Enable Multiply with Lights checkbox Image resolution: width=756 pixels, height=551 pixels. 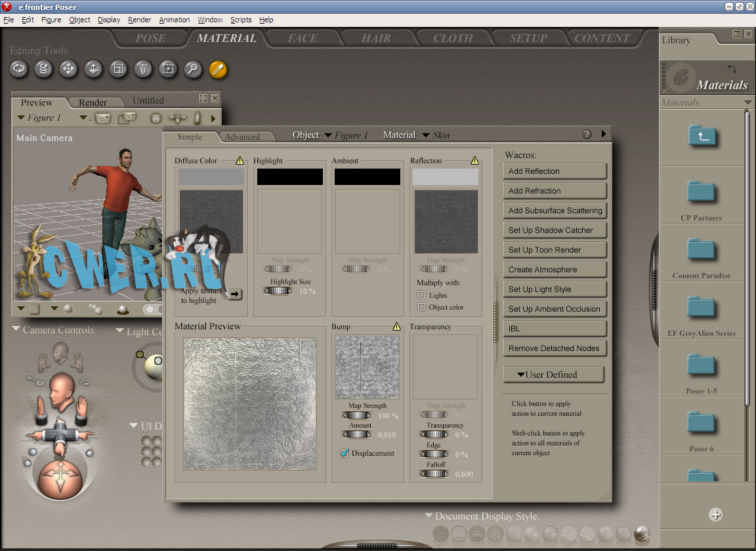point(422,295)
